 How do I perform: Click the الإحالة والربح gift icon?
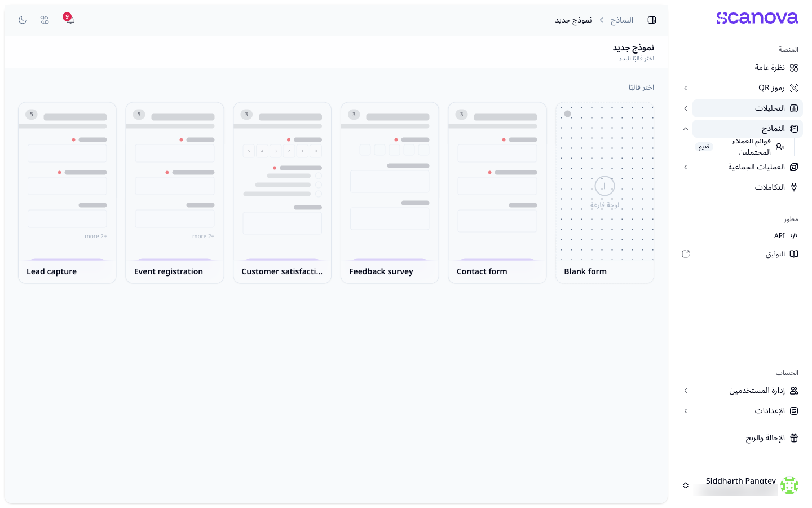(x=794, y=438)
